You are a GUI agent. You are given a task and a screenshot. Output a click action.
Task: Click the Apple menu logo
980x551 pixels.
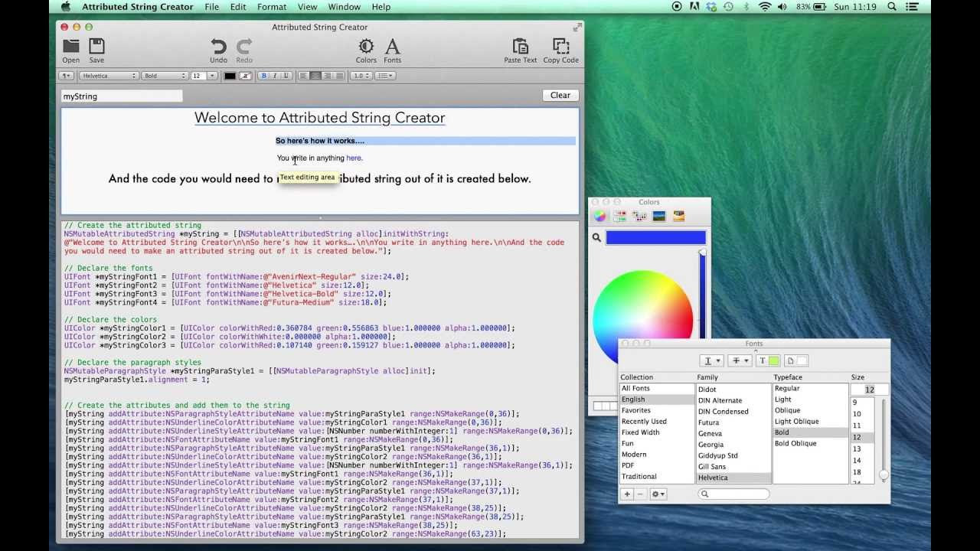(x=65, y=7)
